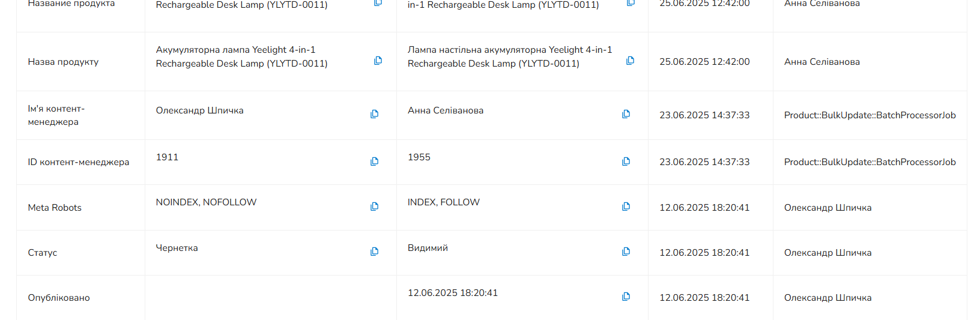
Task: Click Product::BulkUpdate::BatchProcessorJob in ID контент-менеджера row
Action: click(x=870, y=162)
